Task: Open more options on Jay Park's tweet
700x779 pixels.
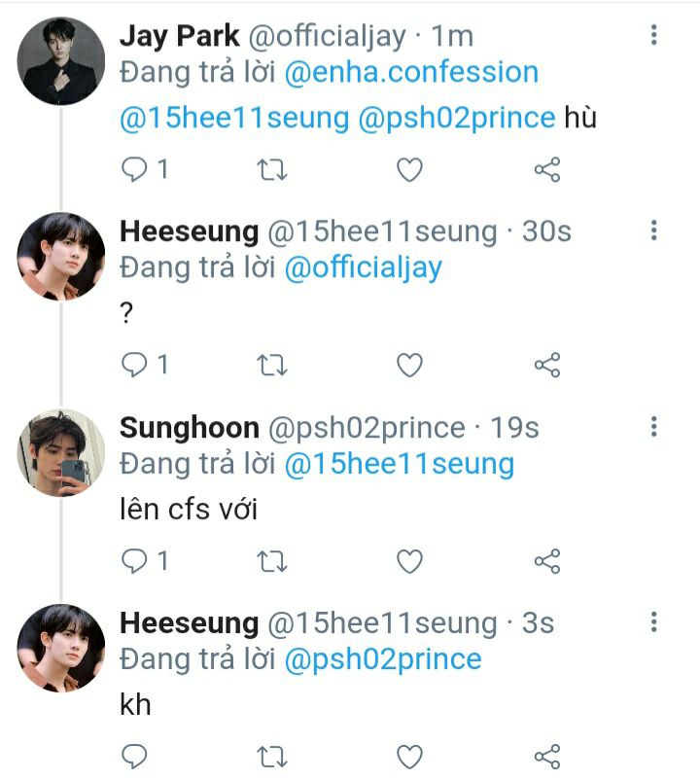Action: pos(654,36)
